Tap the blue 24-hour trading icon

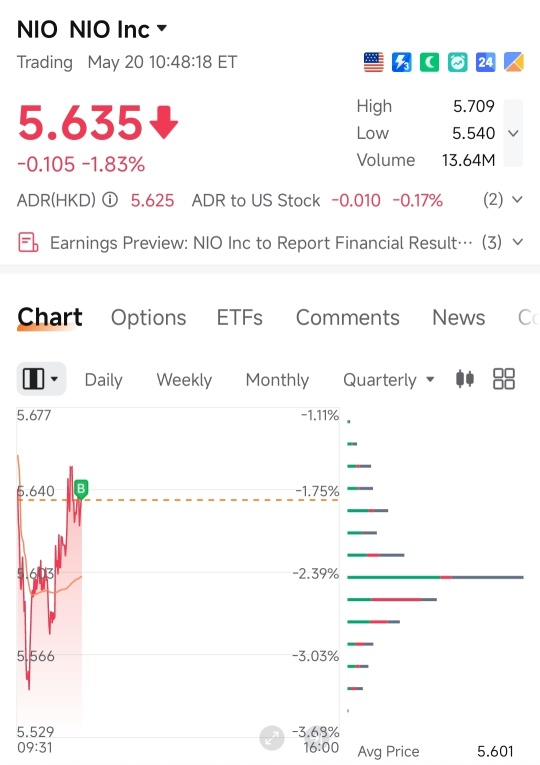pos(485,62)
